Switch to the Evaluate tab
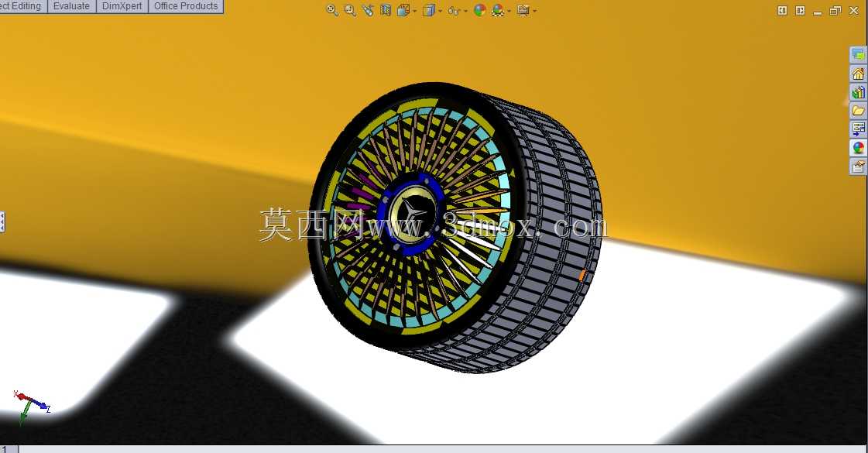The height and width of the screenshot is (453, 868). pyautogui.click(x=71, y=6)
